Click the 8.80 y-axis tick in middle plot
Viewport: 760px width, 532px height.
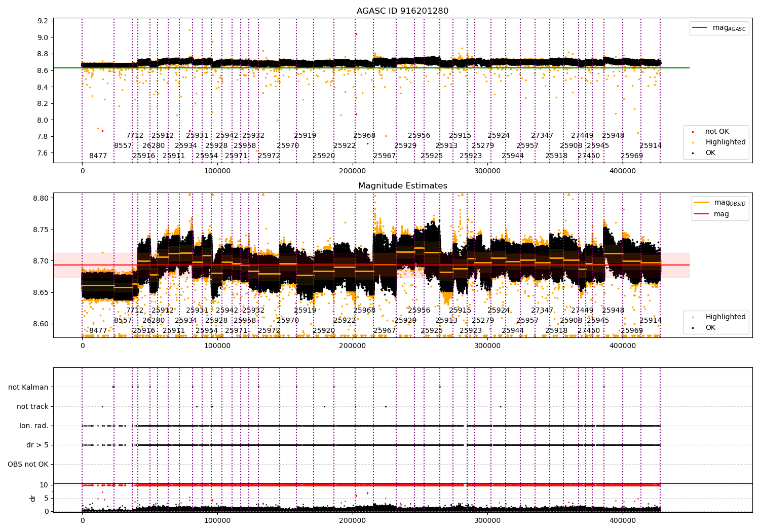(x=41, y=198)
